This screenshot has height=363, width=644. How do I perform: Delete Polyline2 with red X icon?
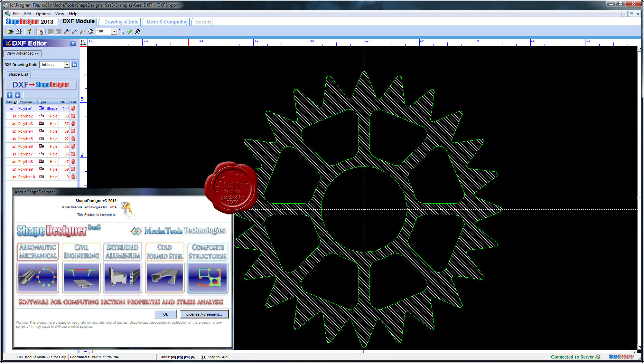pyautogui.click(x=73, y=116)
